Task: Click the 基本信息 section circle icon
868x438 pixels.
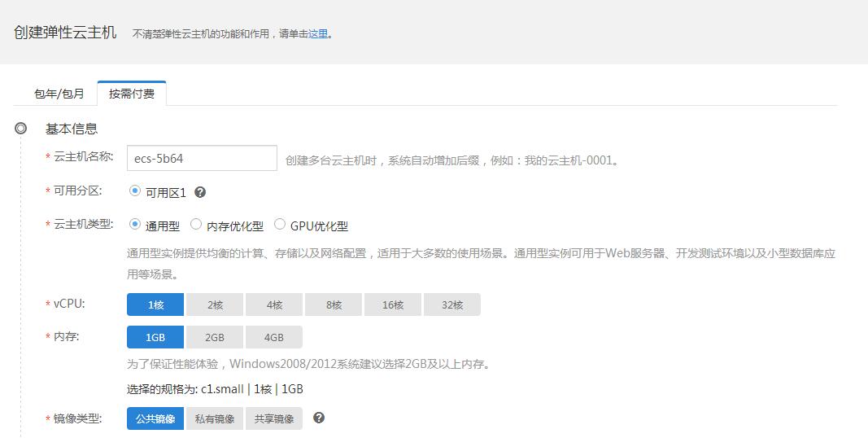Action: coord(20,129)
